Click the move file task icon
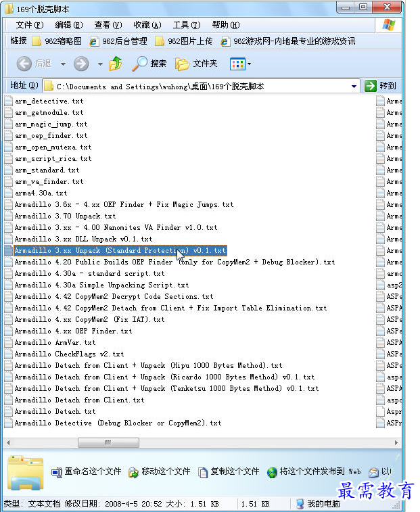The image size is (420, 512). (x=133, y=472)
